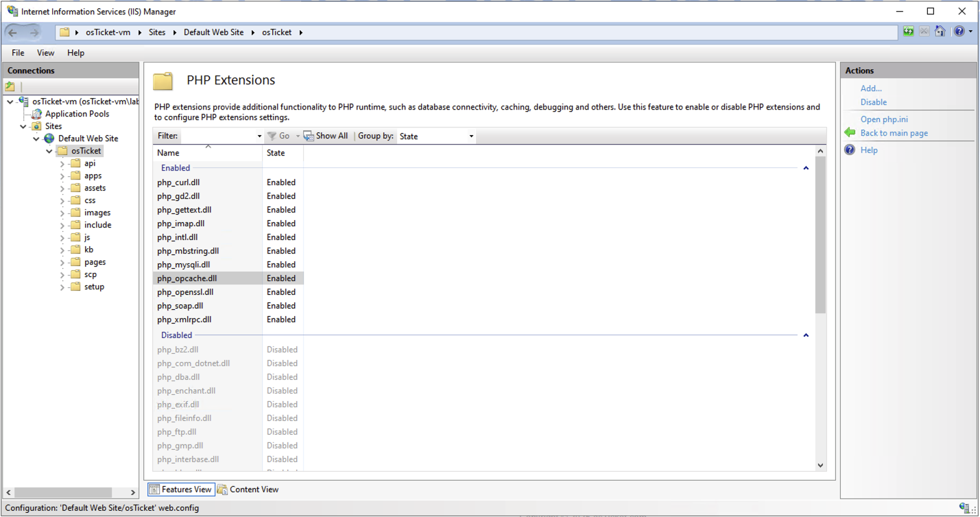Select the disabled php_bz2.dll row
This screenshot has width=980, height=517.
click(x=228, y=350)
